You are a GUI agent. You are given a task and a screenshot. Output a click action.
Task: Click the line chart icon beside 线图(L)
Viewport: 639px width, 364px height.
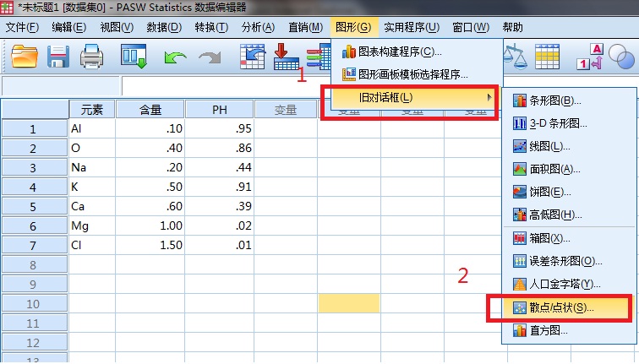520,146
